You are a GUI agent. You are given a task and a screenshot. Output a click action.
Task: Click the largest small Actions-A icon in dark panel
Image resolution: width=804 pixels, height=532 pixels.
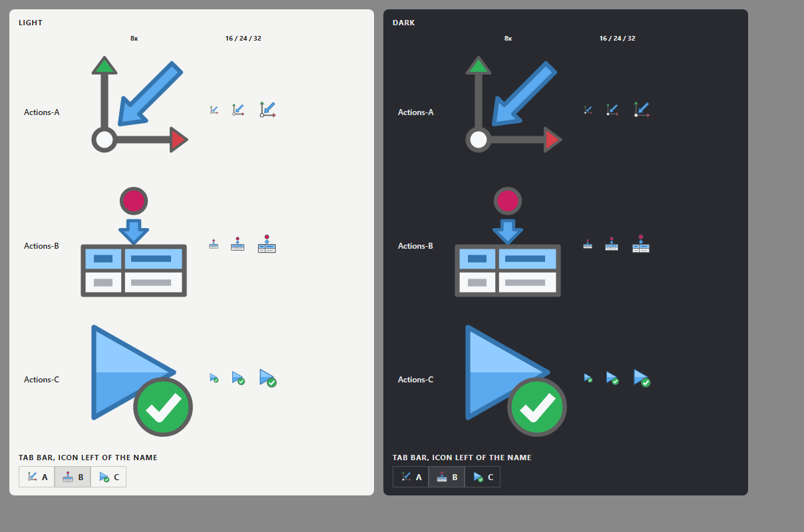click(x=642, y=109)
